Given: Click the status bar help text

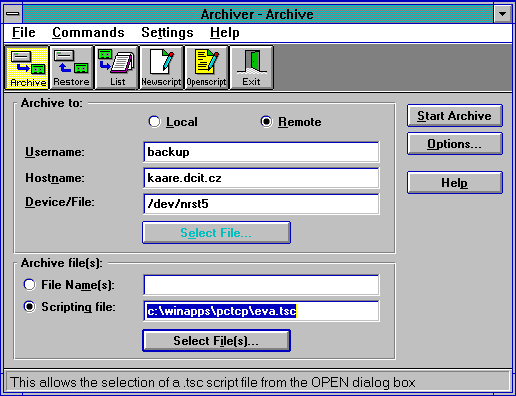Looking at the screenshot, I should click(213, 382).
